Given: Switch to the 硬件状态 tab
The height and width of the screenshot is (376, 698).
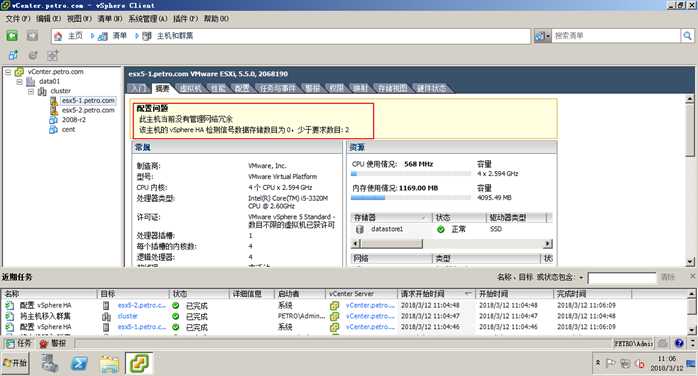Looking at the screenshot, I should pyautogui.click(x=431, y=89).
